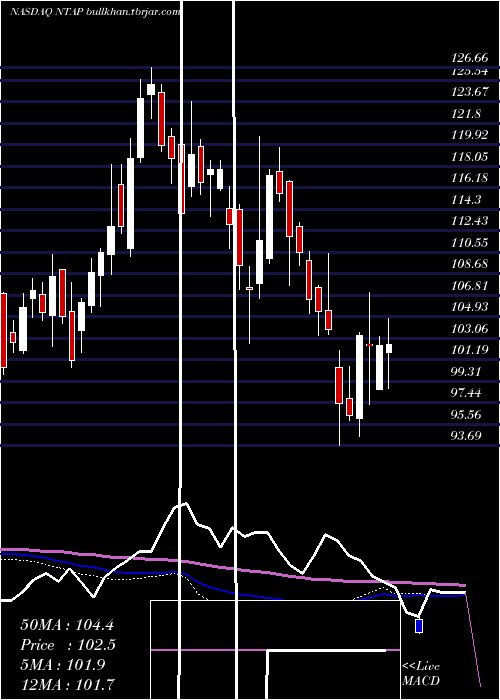Click the 101.19 price axis label
The height and width of the screenshot is (700, 500).
click(x=470, y=350)
